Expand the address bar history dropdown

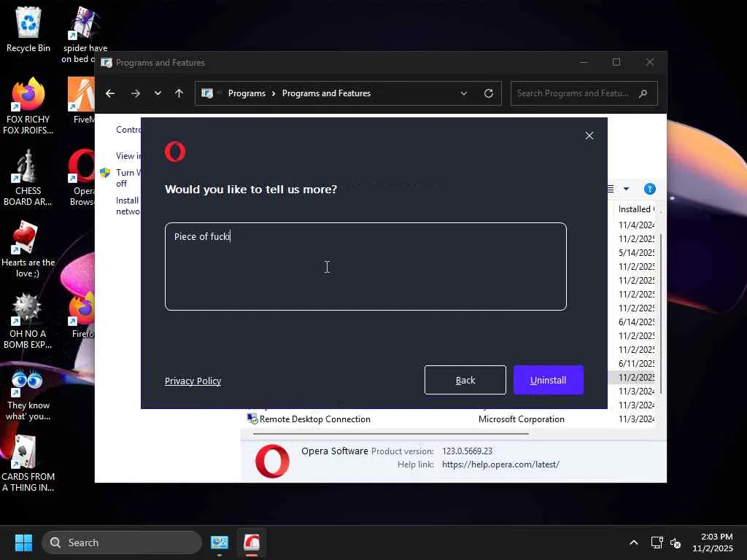[x=464, y=93]
